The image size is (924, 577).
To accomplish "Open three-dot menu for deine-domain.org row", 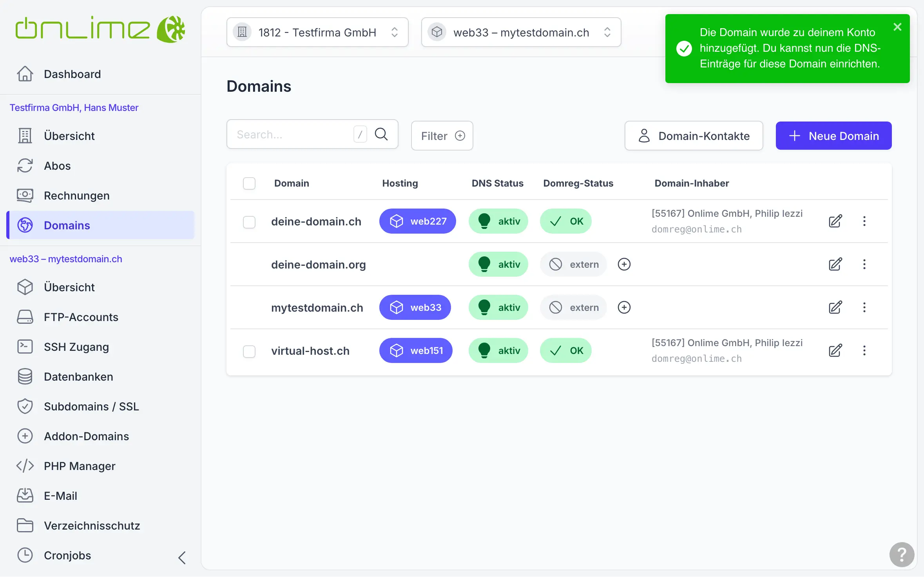I will pos(864,264).
